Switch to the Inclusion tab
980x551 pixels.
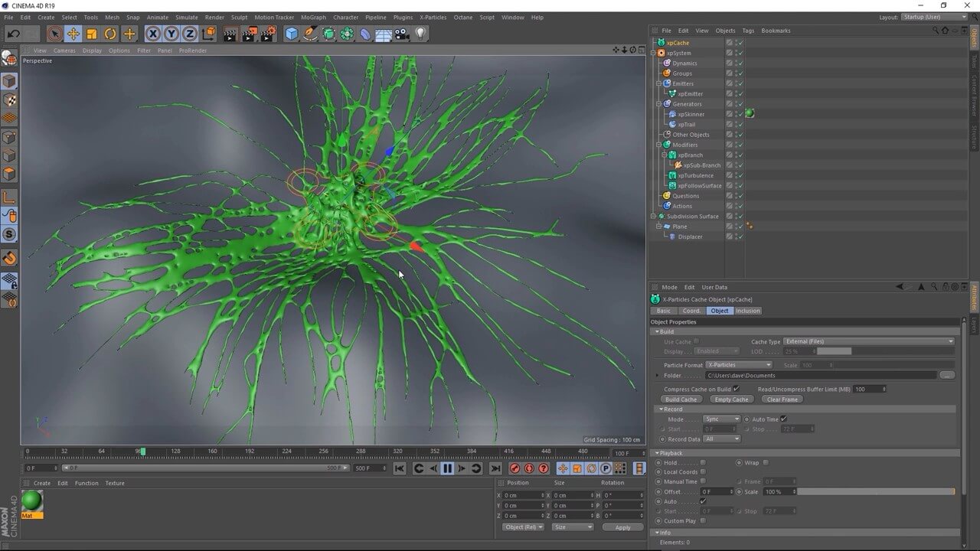[x=748, y=311]
